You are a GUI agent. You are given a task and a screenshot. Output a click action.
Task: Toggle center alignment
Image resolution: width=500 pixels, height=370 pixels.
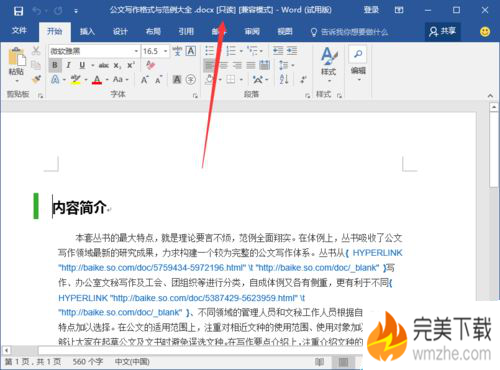click(223, 65)
